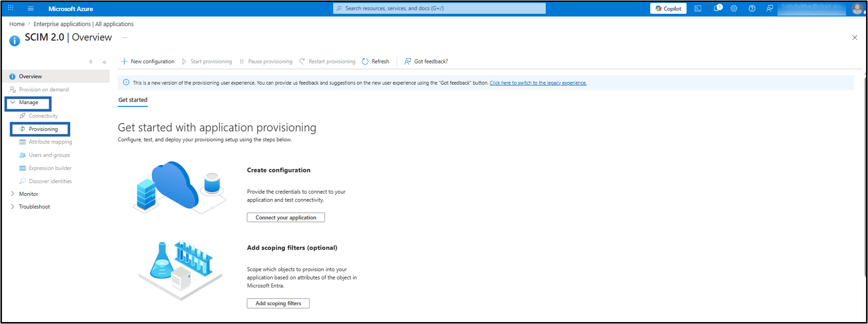This screenshot has width=868, height=324.
Task: Select Overview in the sidebar
Action: click(57, 76)
